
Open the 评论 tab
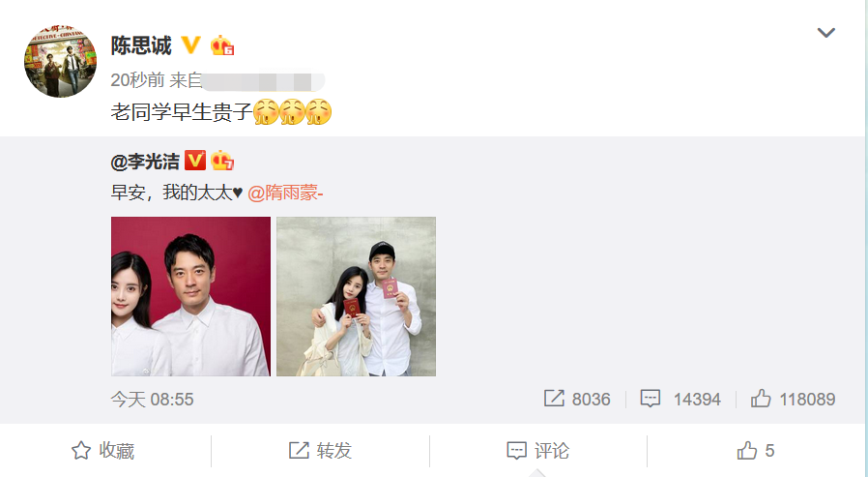pyautogui.click(x=537, y=451)
